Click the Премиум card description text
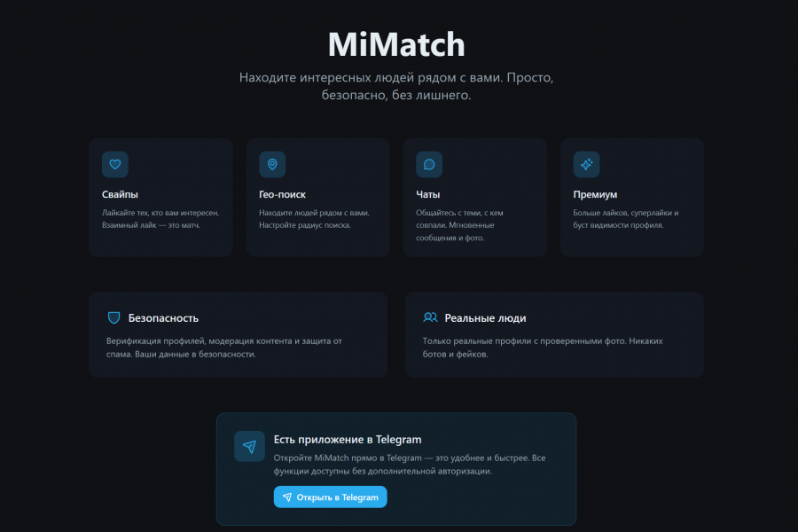798x532 pixels. (x=626, y=219)
